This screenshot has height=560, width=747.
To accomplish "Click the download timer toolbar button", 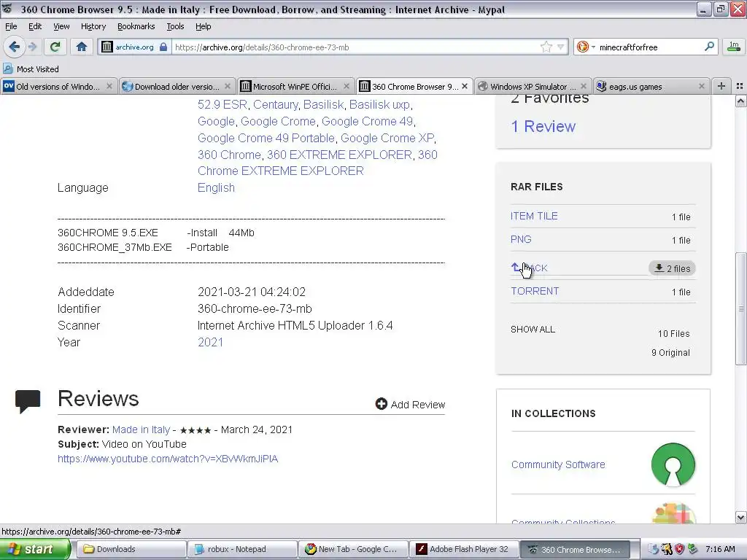I will [734, 47].
